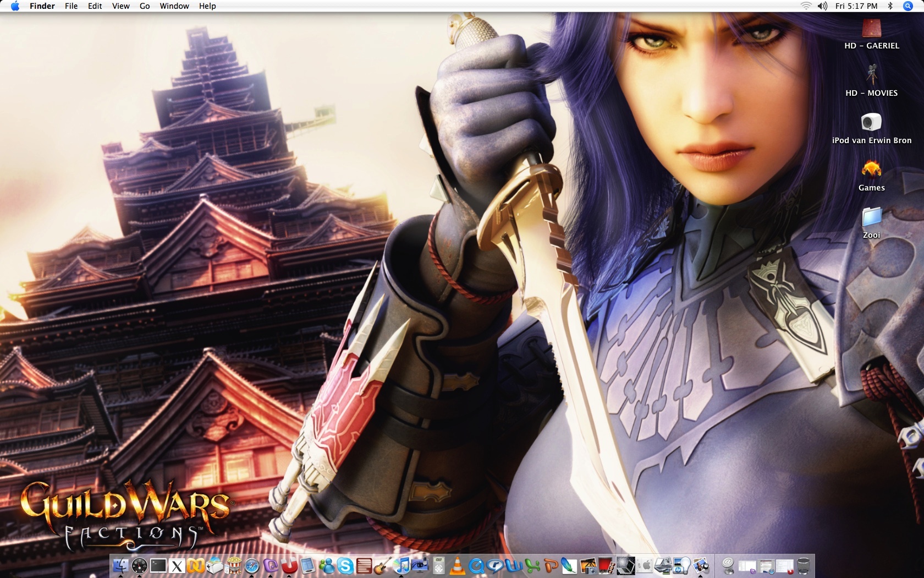924x578 pixels.
Task: Click the Bluetooth menu bar icon
Action: 890,6
